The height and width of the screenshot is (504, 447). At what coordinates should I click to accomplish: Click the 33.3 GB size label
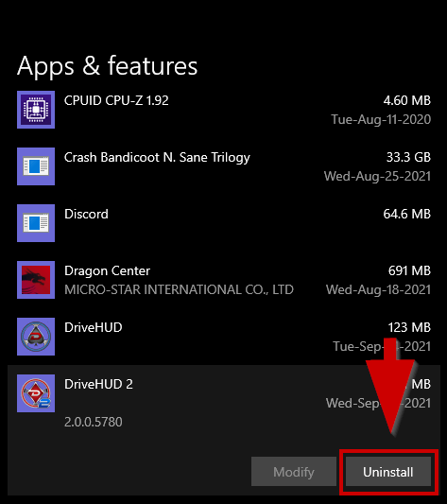(x=408, y=157)
